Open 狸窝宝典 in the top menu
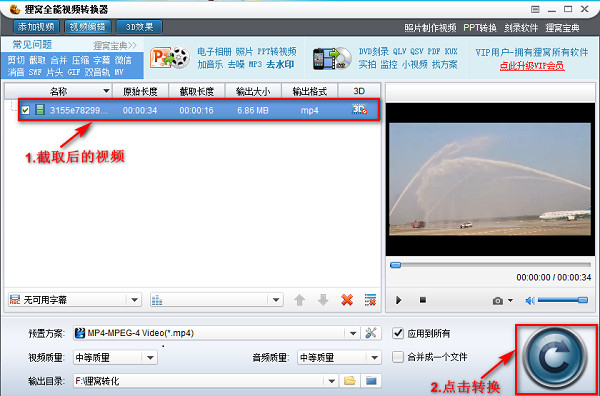This screenshot has height=396, width=600. pos(562,28)
